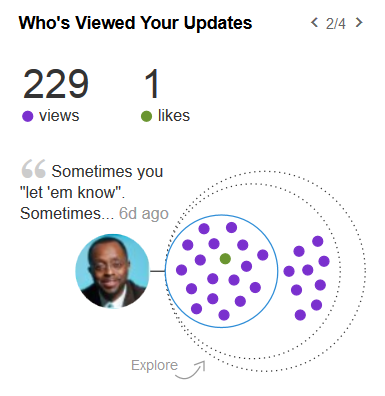Click the gray quotation mark icon
The image size is (385, 396).
[33, 169]
